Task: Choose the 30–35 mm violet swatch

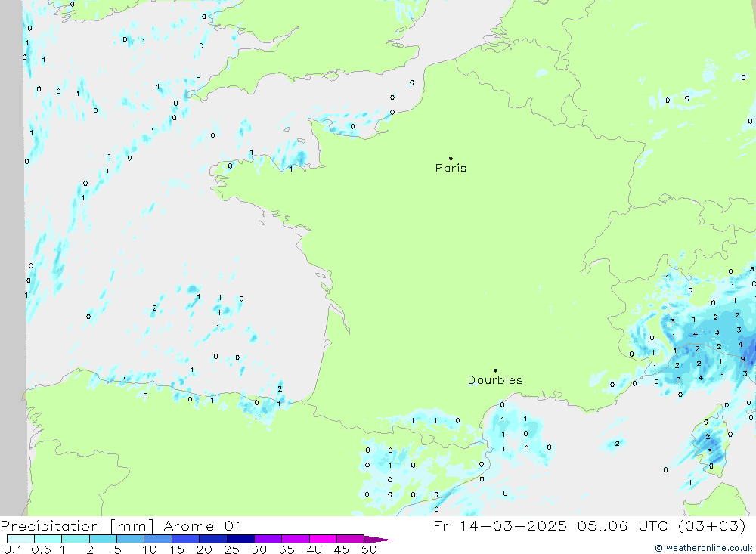Action: (268, 539)
